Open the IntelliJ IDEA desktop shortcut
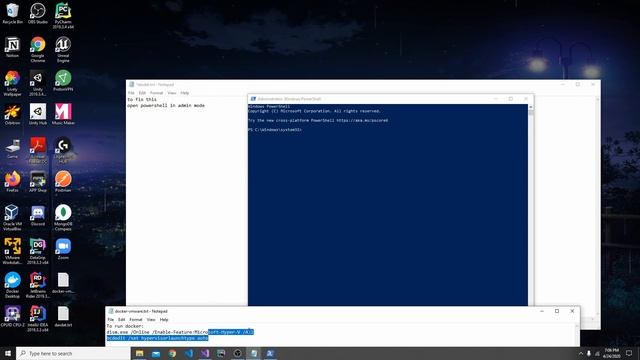640x360 pixels. [38, 319]
